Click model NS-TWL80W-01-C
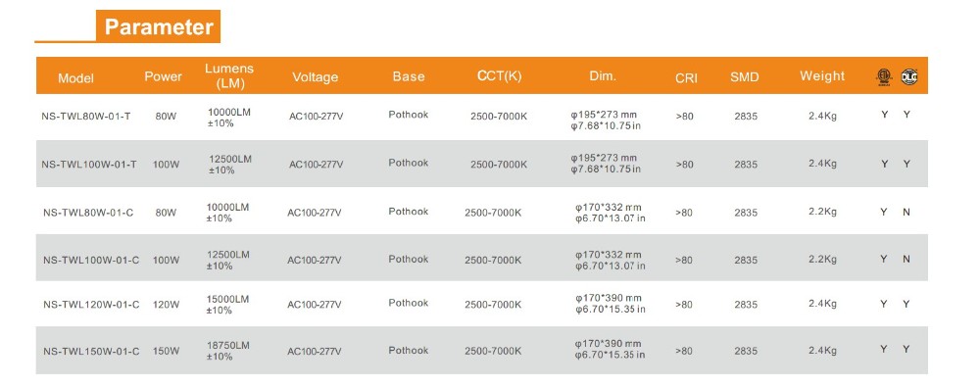Image resolution: width=980 pixels, height=387 pixels. [88, 213]
